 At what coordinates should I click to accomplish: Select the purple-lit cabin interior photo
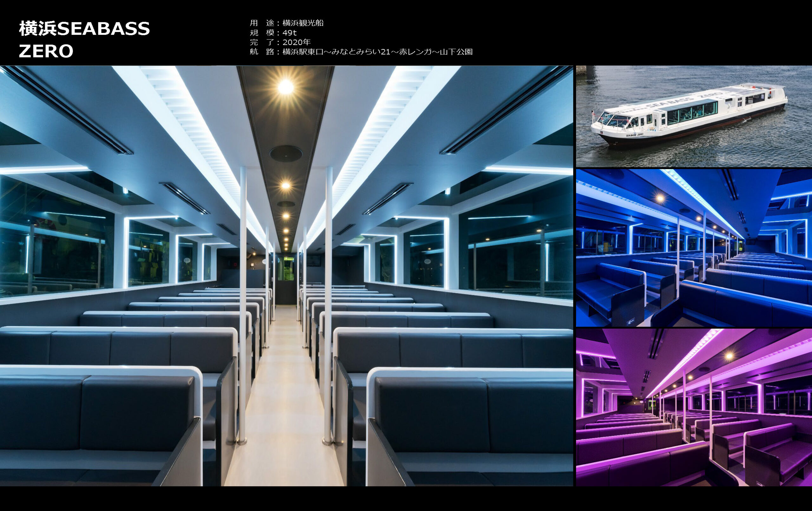point(693,407)
